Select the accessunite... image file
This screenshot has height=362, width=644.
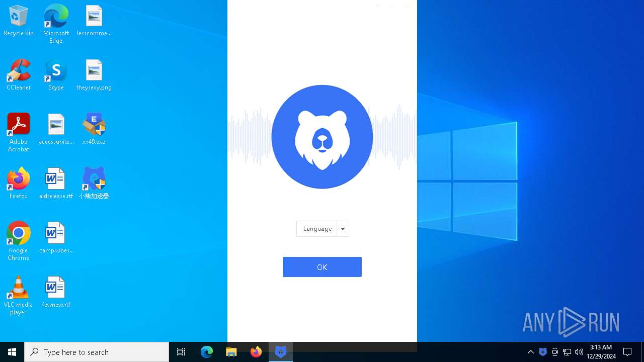tap(56, 130)
